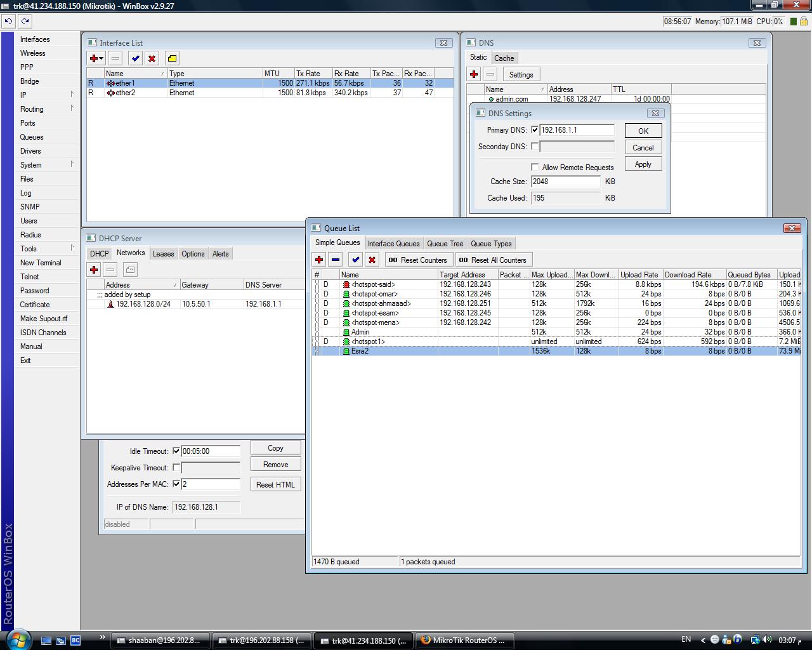Expand the Tools submenu in the sidebar
Viewport: 812px width, 650px height.
tap(27, 248)
